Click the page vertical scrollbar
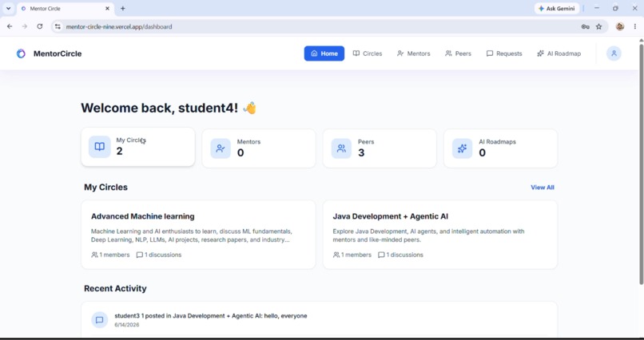Screen dimensions: 644x340 [641, 164]
